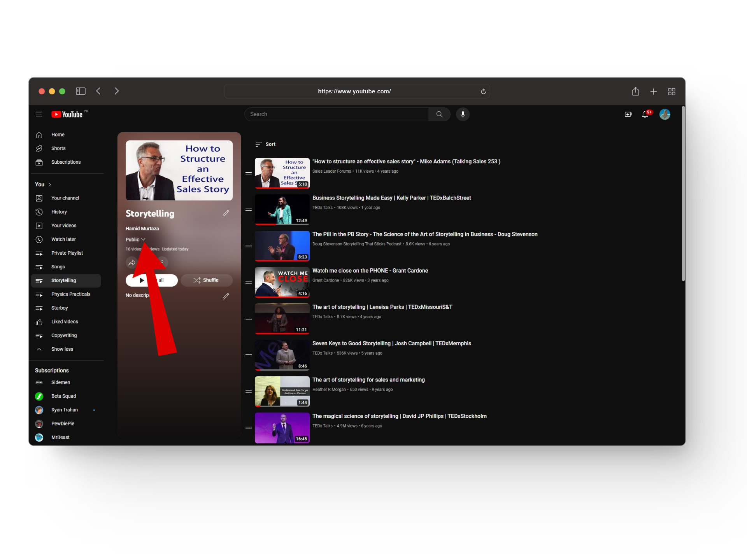
Task: Open the Public privacy dropdown
Action: (135, 240)
